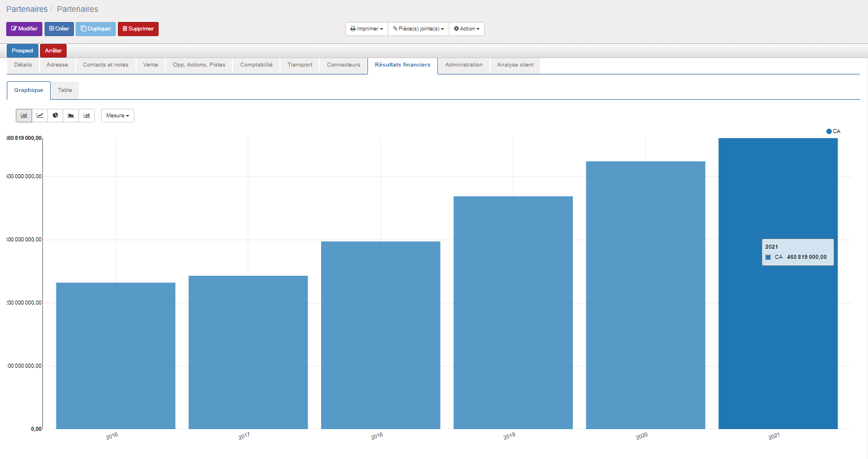Open the Pièce(s) jointe(s) dropdown
Screen dimensions: 868x459
419,29
